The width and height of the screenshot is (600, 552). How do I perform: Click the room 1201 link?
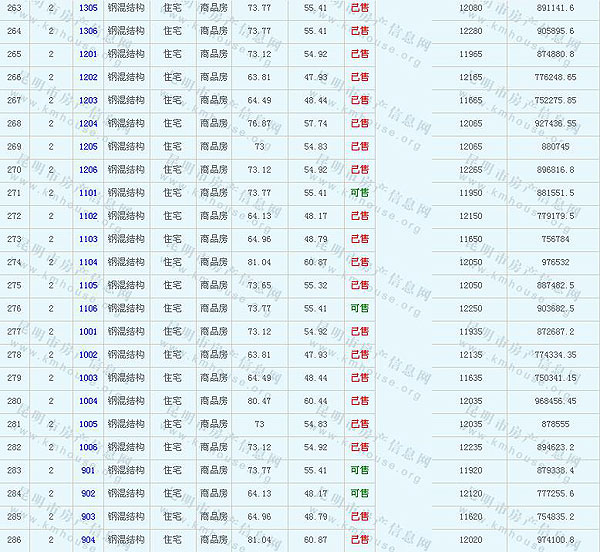pos(88,53)
